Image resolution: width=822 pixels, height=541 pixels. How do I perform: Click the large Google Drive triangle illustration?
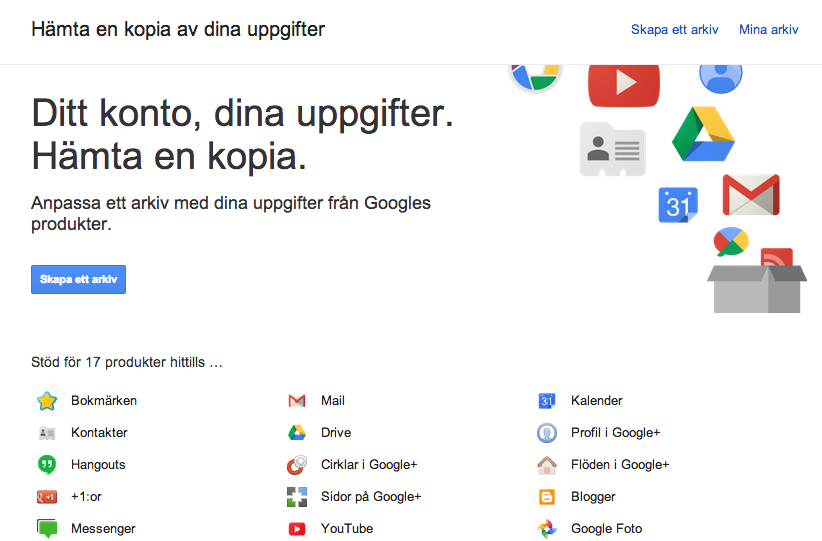pyautogui.click(x=703, y=134)
